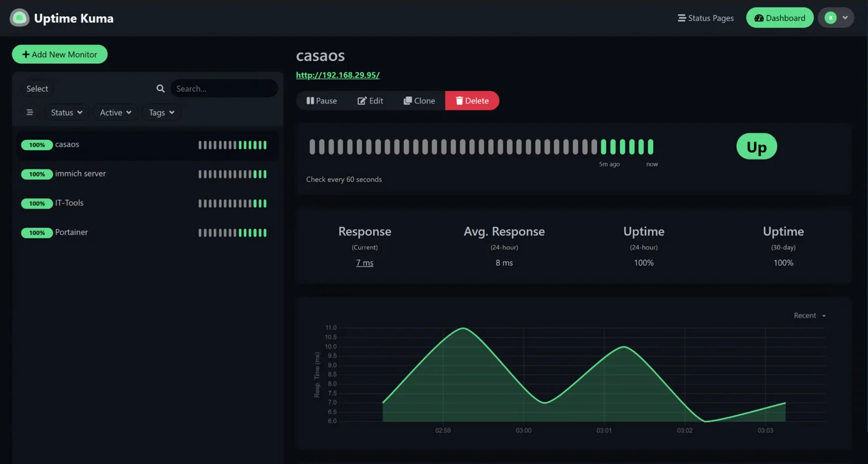Select the Portainer monitor
The width and height of the screenshot is (868, 464).
[x=147, y=233]
